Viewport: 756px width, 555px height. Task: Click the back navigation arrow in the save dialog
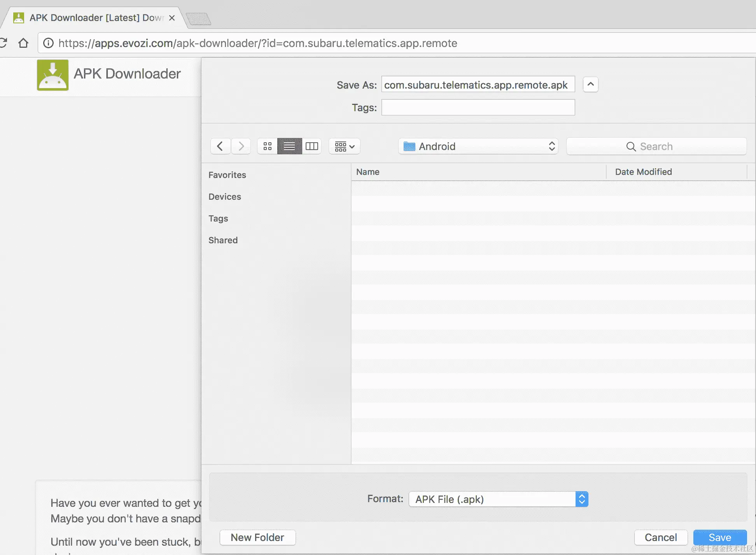(220, 146)
